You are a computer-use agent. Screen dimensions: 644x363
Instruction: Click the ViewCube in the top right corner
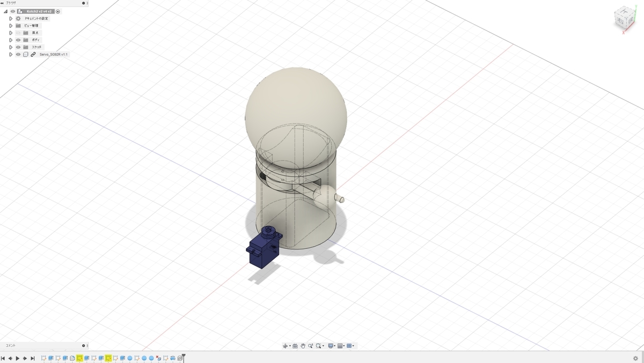[x=624, y=18]
